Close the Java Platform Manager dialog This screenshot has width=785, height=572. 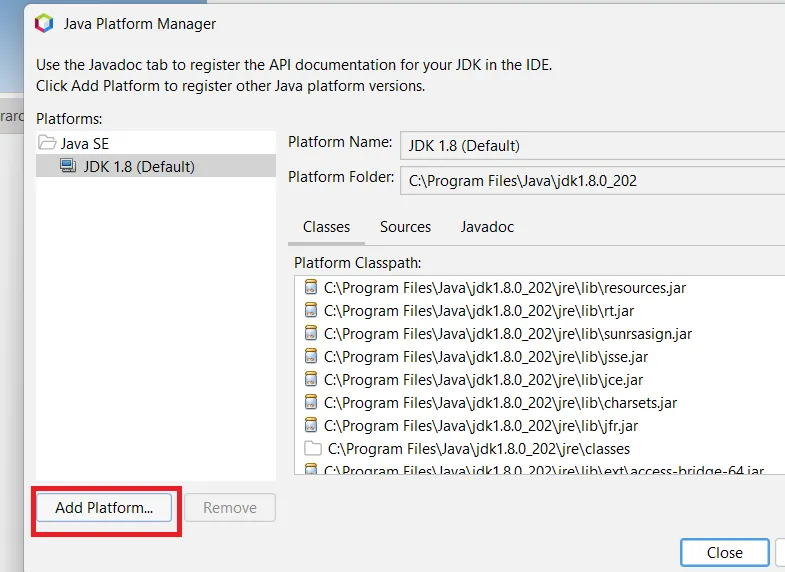tap(724, 552)
